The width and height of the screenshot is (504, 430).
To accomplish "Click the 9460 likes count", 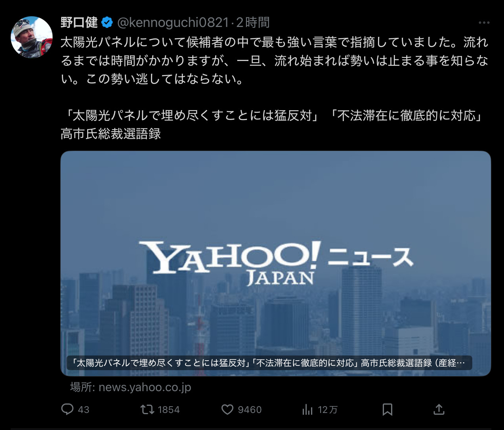I will pos(250,410).
